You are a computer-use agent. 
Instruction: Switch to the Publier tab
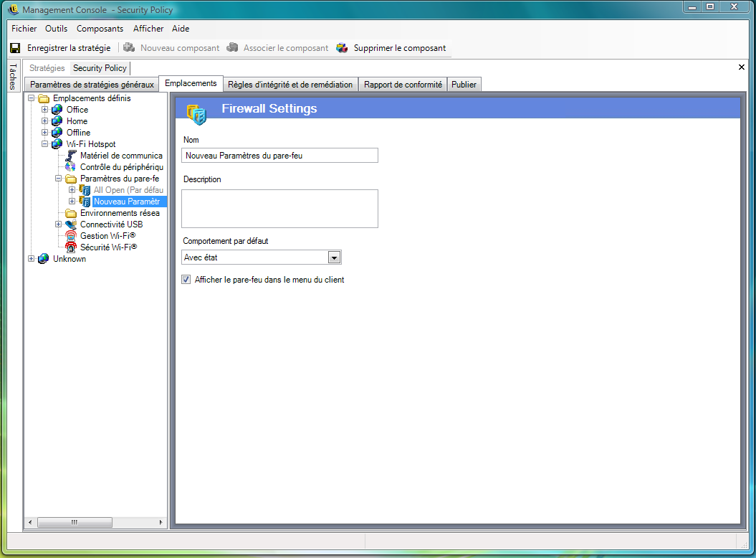[x=464, y=85]
